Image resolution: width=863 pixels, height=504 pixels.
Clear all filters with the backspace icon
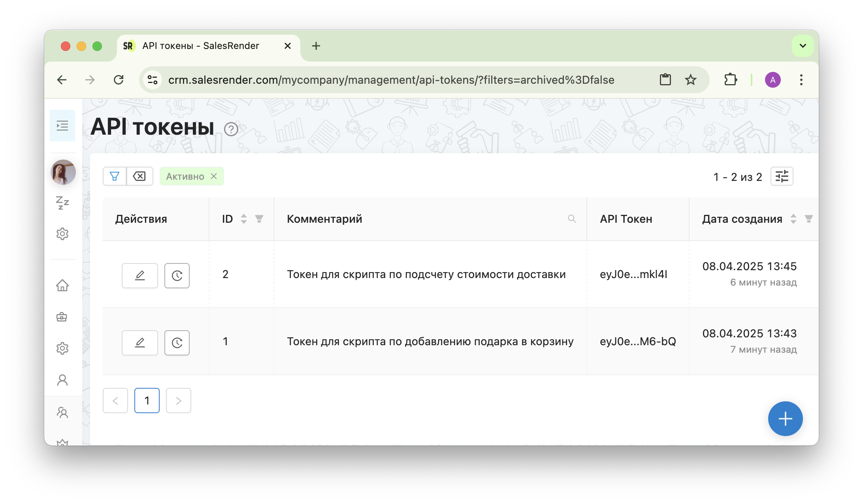139,176
